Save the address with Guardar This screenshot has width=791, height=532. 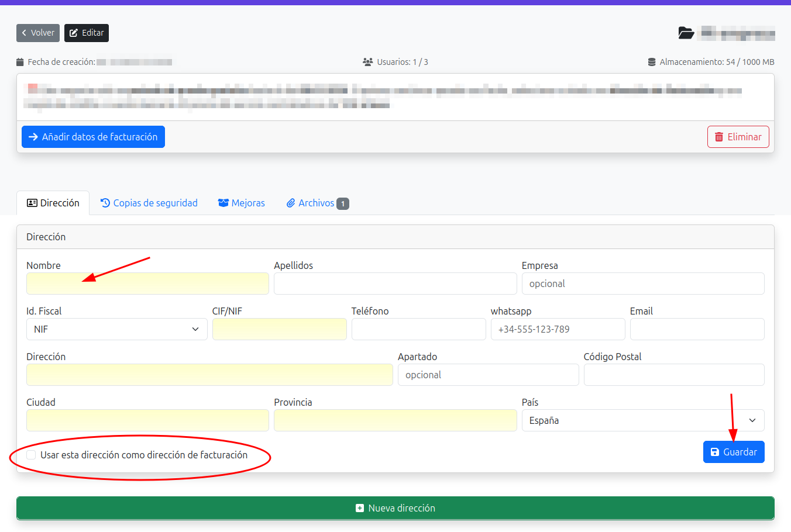coord(733,452)
